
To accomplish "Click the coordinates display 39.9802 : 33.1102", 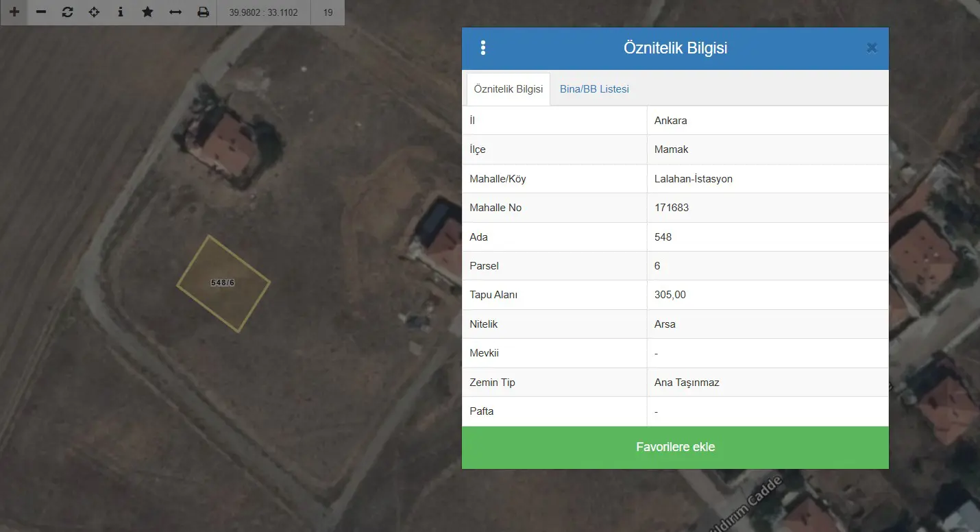I will coord(263,12).
